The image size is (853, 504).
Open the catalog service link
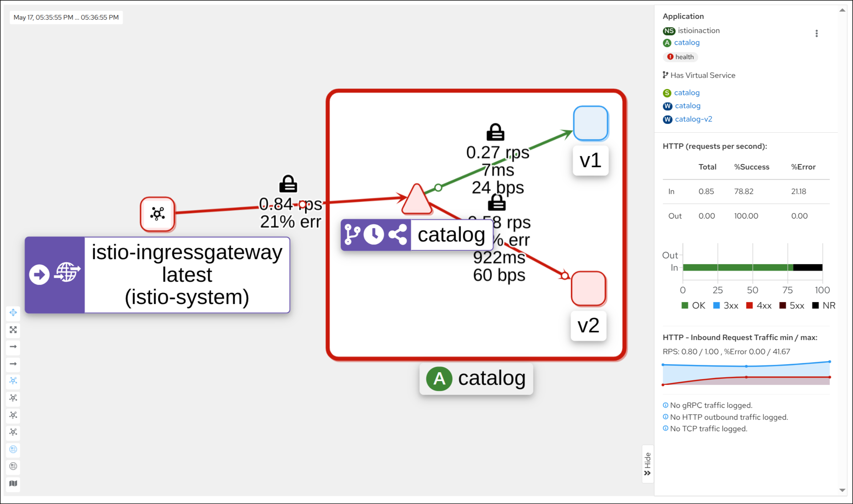(x=687, y=93)
